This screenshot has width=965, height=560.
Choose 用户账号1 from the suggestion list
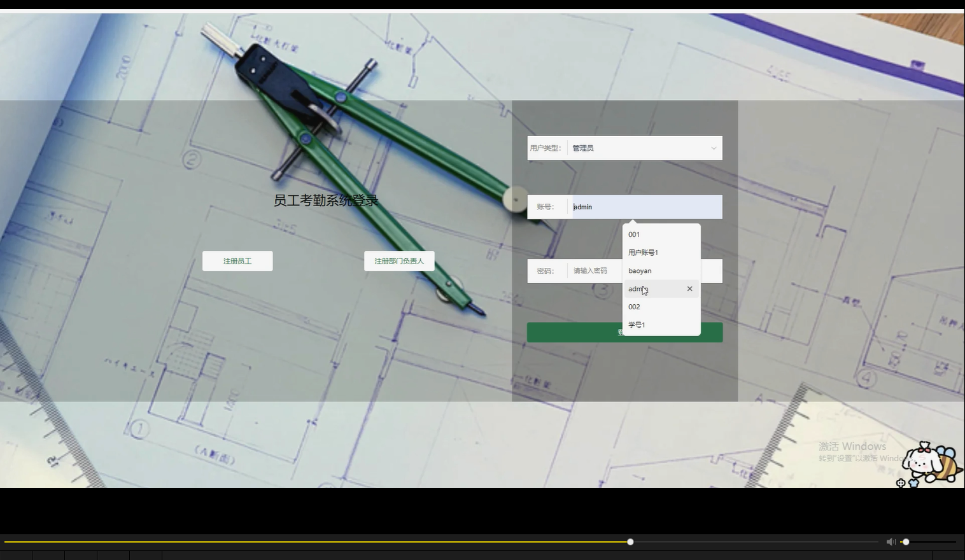pyautogui.click(x=661, y=253)
